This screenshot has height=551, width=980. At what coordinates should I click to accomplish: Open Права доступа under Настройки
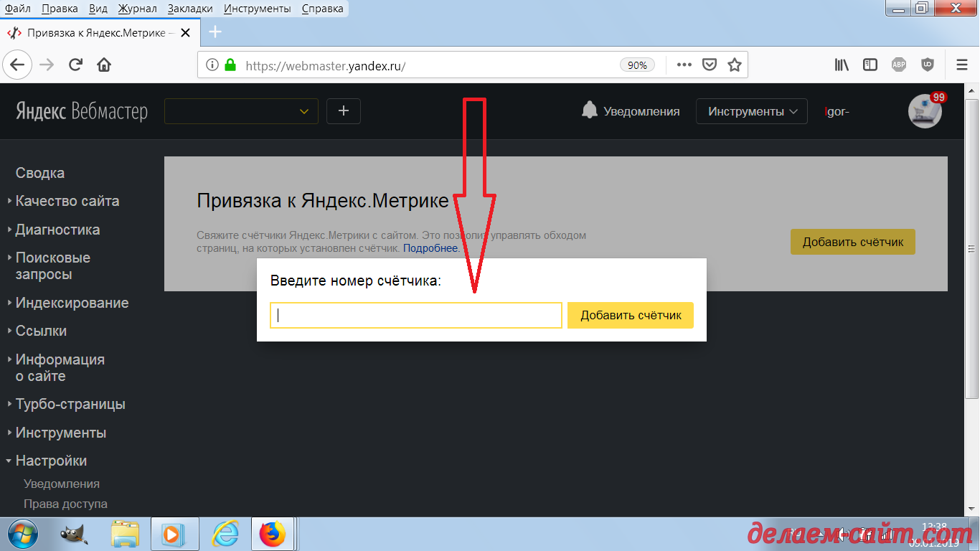[x=65, y=504]
